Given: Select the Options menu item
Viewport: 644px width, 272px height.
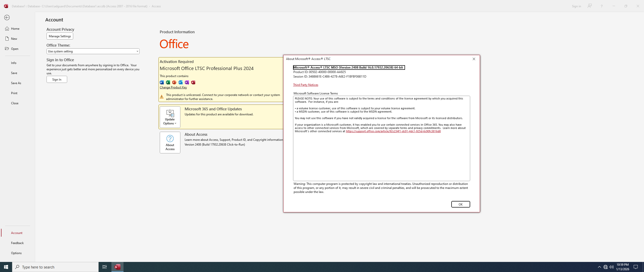Looking at the screenshot, I should pyautogui.click(x=16, y=253).
